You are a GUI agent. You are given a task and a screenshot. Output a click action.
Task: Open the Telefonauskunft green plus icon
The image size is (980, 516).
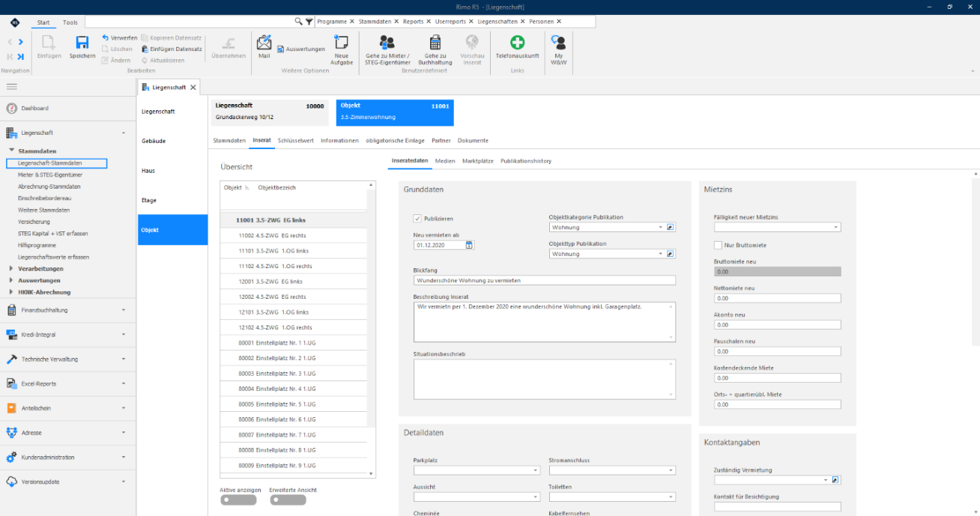point(517,42)
